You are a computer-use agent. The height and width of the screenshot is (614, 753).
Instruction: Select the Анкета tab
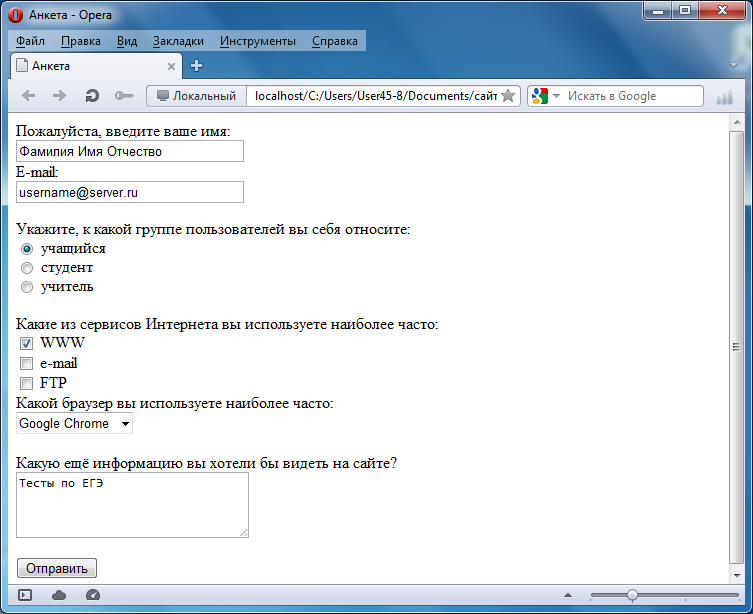click(96, 66)
